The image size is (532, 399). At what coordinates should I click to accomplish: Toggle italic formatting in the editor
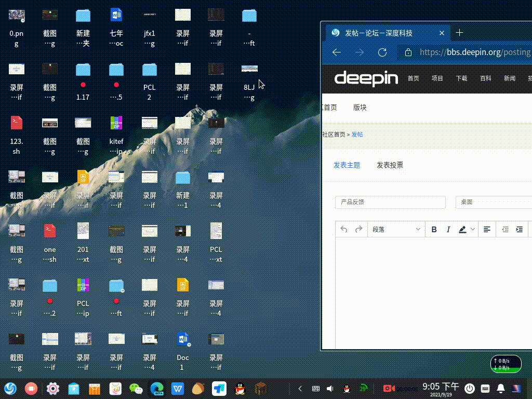click(448, 229)
